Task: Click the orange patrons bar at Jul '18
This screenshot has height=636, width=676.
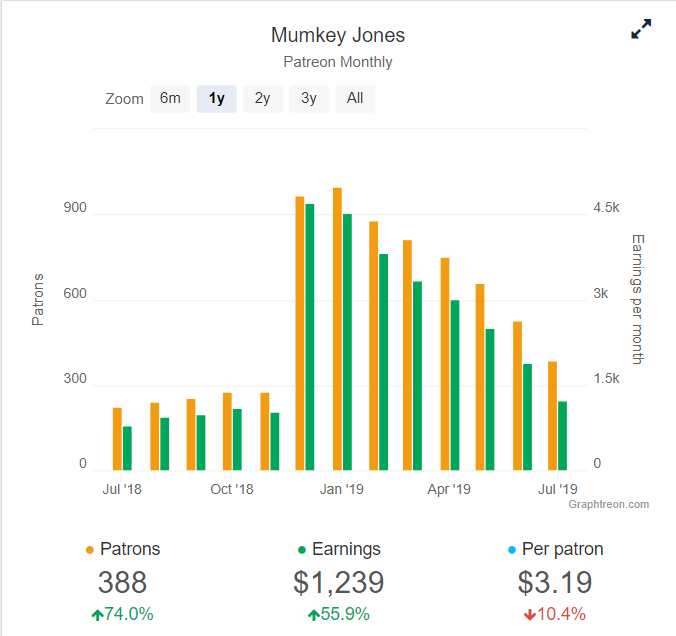Action: pyautogui.click(x=117, y=439)
